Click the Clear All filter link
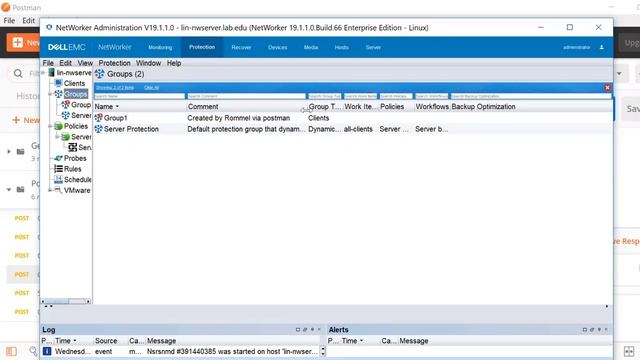 151,87
